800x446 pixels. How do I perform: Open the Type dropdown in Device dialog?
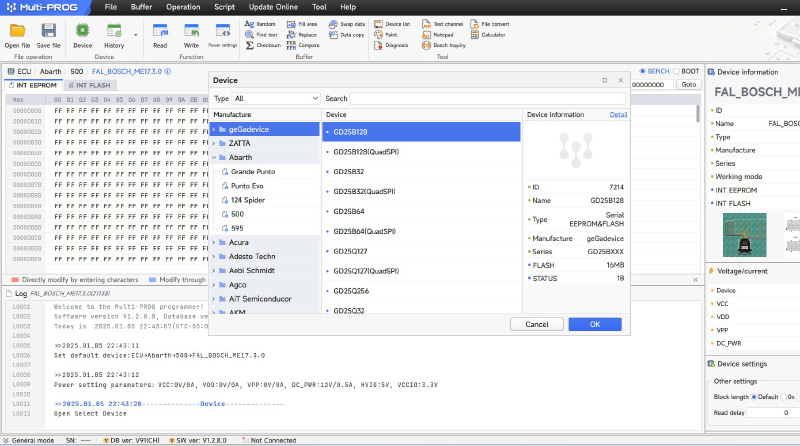coord(275,99)
